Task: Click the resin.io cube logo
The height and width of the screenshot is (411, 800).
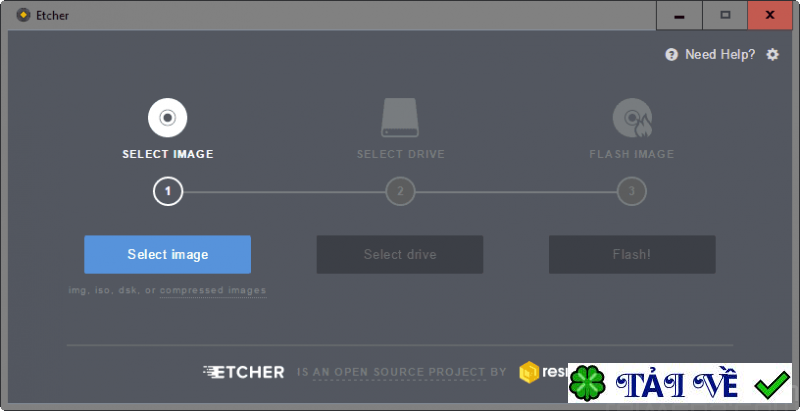Action: coord(529,372)
